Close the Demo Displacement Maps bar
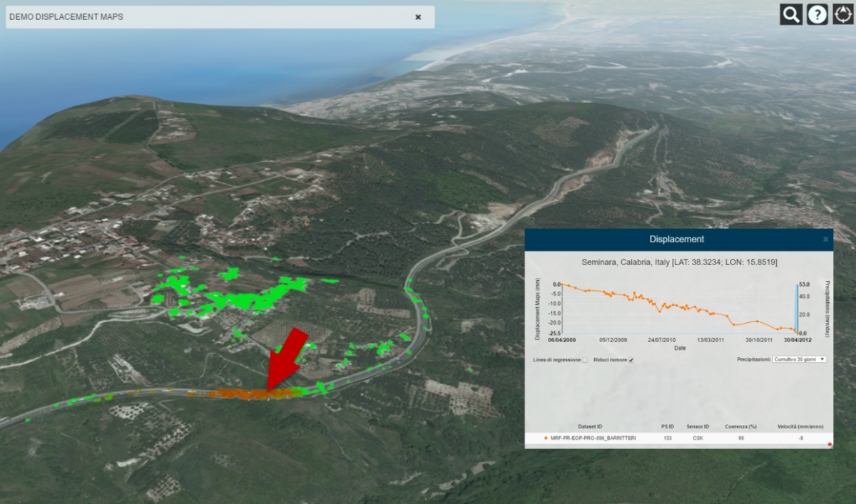Image resolution: width=856 pixels, height=504 pixels. [418, 17]
